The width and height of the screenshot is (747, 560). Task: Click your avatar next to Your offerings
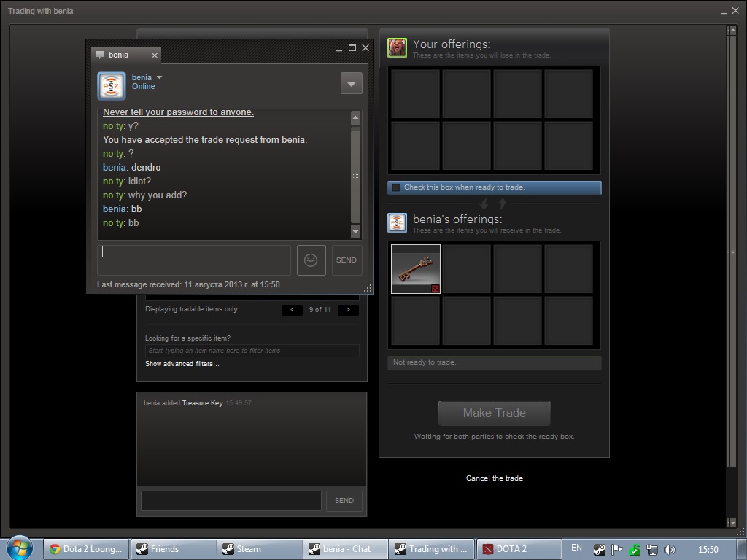click(397, 47)
